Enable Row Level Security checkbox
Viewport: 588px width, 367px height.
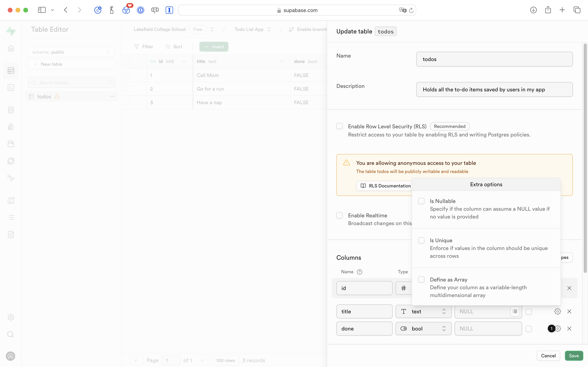[x=339, y=126]
